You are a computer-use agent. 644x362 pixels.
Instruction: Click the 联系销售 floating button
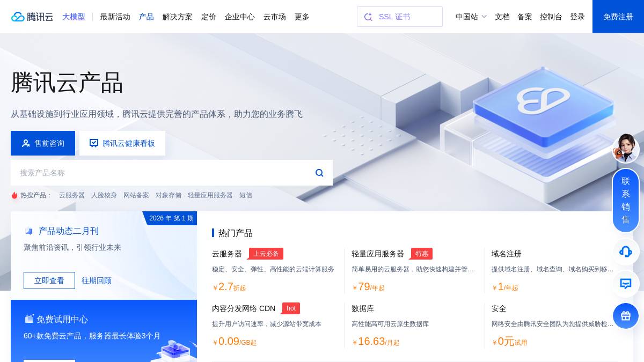pyautogui.click(x=626, y=200)
